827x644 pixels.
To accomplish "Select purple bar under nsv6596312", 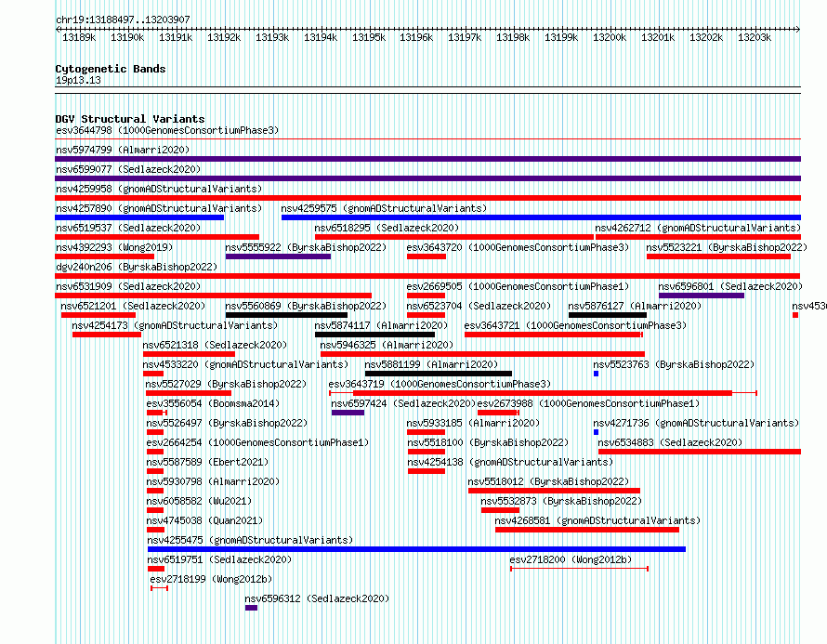I will 251,608.
